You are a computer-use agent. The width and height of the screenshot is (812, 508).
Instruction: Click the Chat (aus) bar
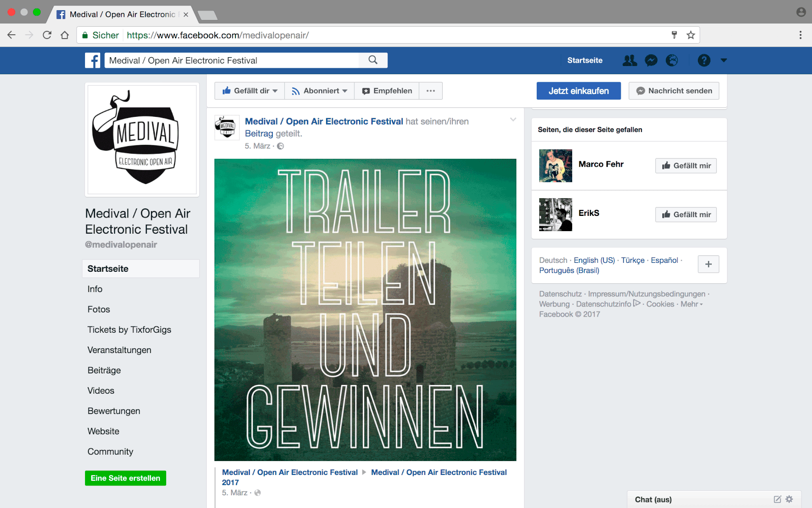(x=714, y=500)
